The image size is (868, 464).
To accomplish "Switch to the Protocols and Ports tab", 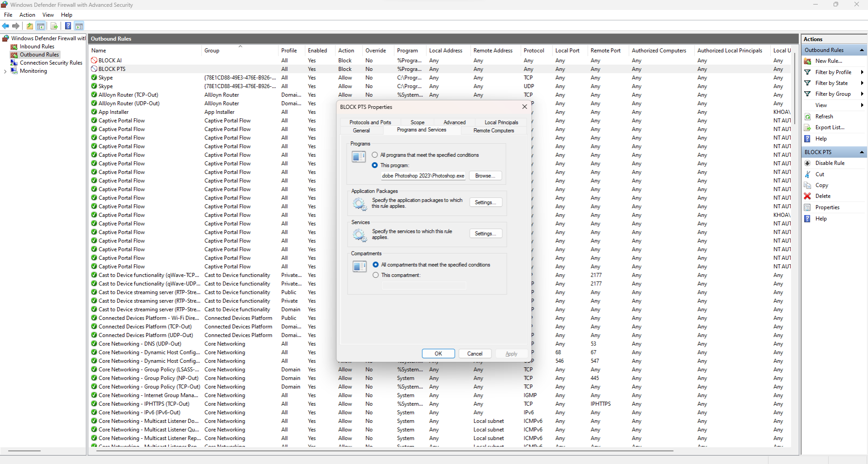I will click(370, 122).
